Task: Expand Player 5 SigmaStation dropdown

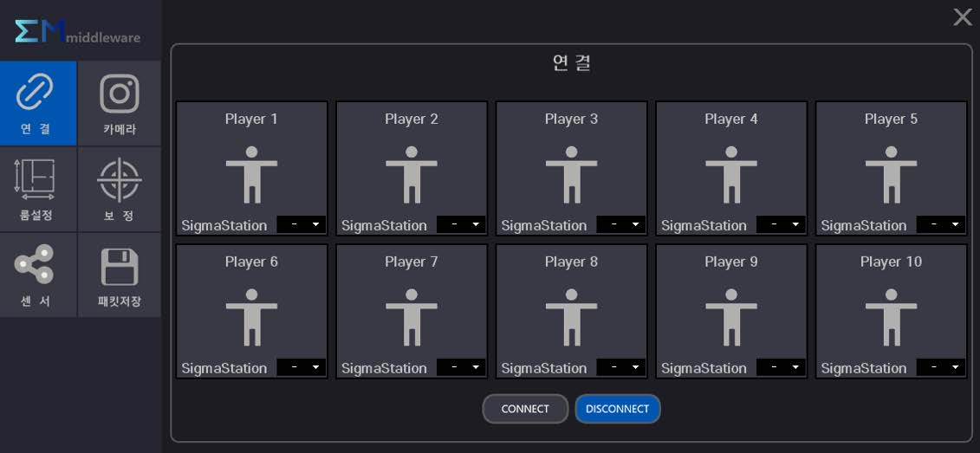Action: 941,224
